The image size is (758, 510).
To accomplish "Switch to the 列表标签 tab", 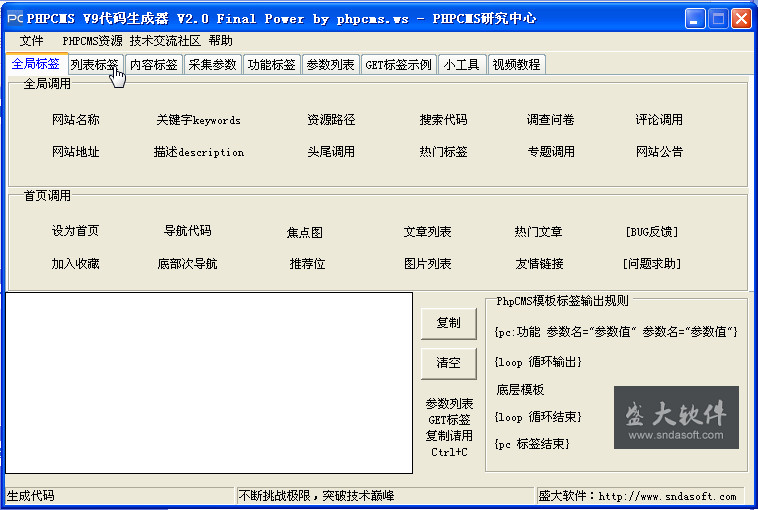I will 94,64.
